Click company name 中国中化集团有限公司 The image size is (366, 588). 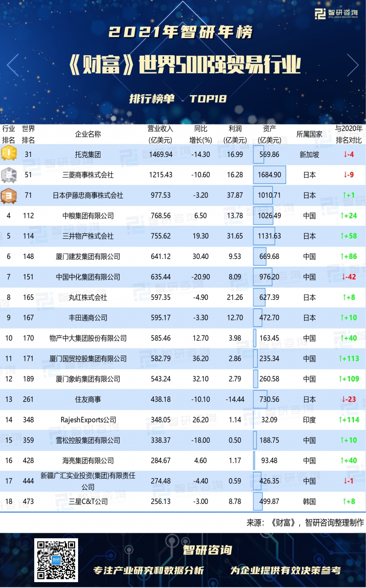[x=88, y=277]
